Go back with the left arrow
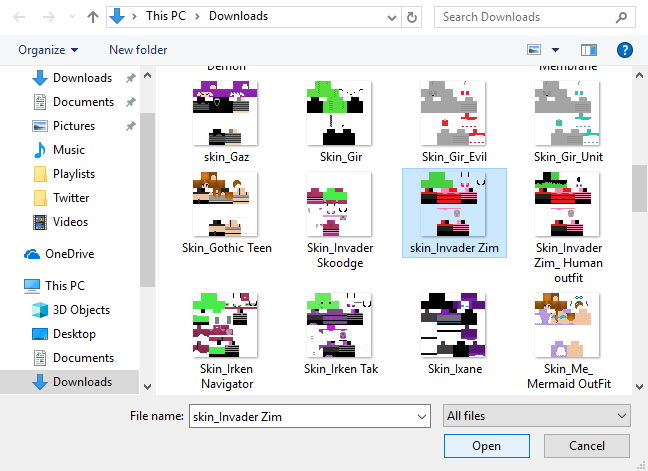Screen dimensions: 648x471 [x=19, y=17]
